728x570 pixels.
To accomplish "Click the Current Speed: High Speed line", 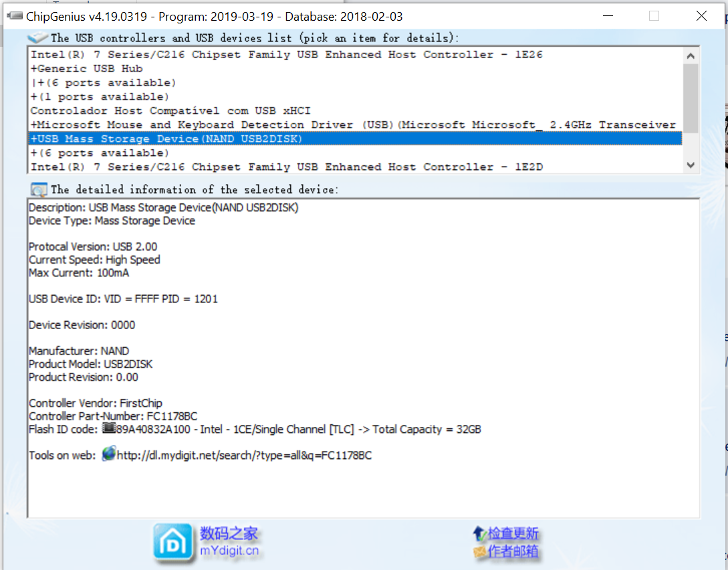I will coord(94,260).
